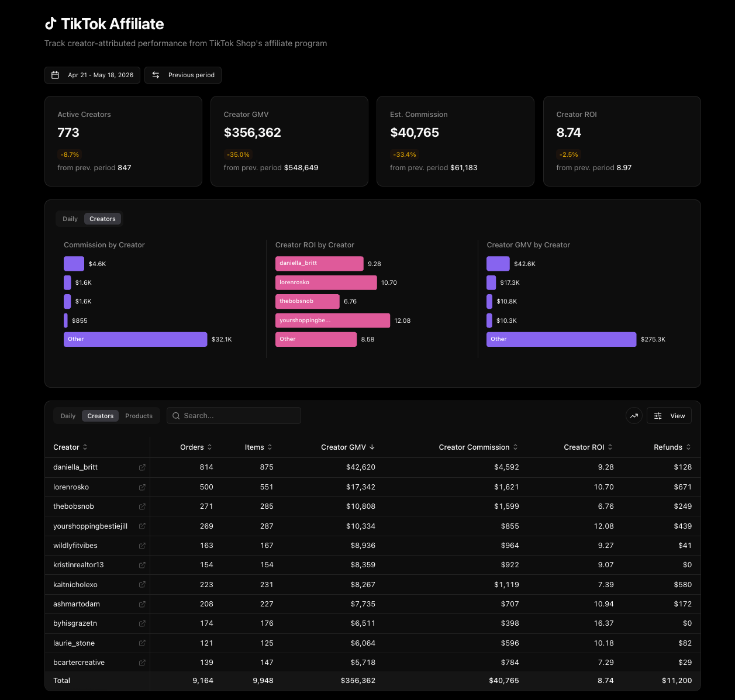Image resolution: width=735 pixels, height=700 pixels.
Task: Click the Creator GMV summary card
Action: point(289,142)
